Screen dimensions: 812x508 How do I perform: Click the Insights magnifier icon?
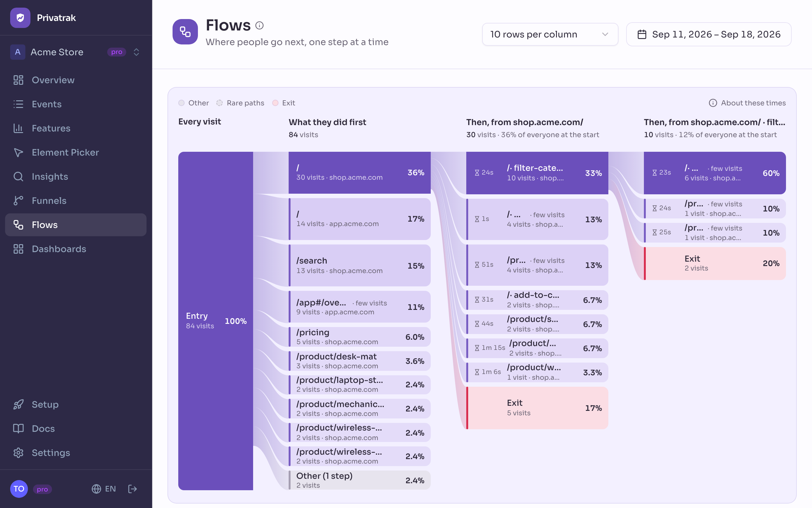18,177
